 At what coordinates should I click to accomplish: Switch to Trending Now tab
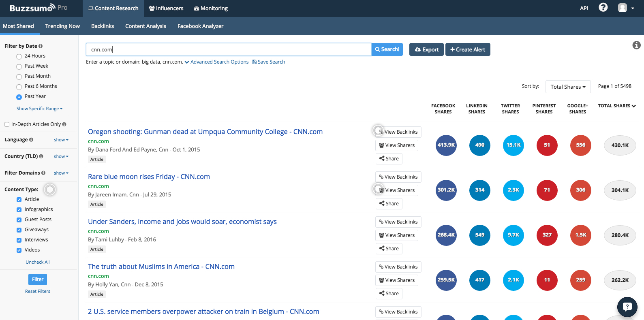pyautogui.click(x=62, y=26)
